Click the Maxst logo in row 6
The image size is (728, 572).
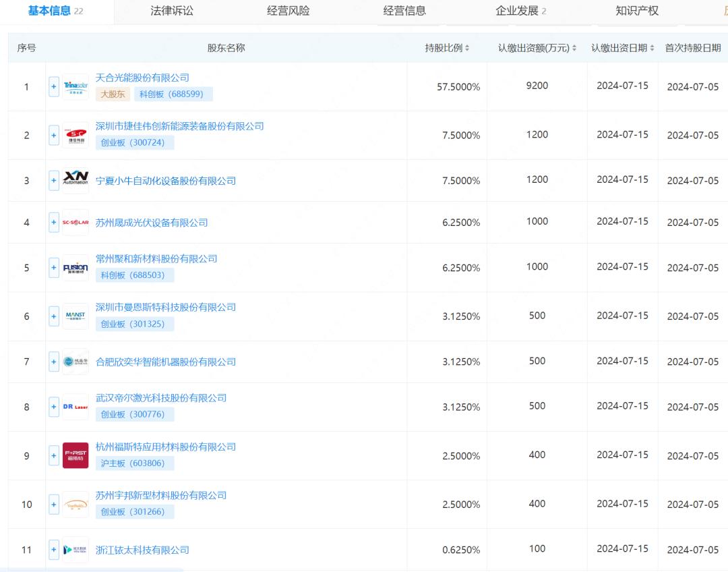point(75,316)
